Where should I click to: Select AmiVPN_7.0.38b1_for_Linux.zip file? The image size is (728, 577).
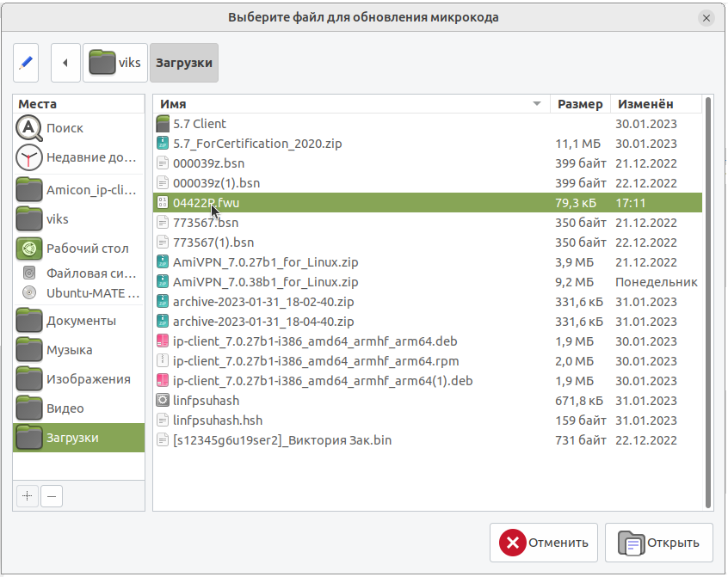click(265, 282)
